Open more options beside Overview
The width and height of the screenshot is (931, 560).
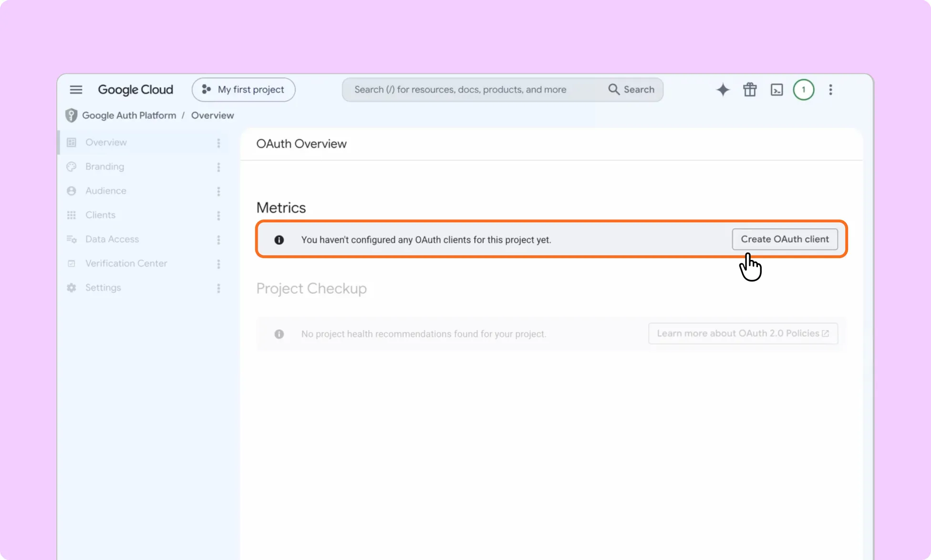point(218,143)
